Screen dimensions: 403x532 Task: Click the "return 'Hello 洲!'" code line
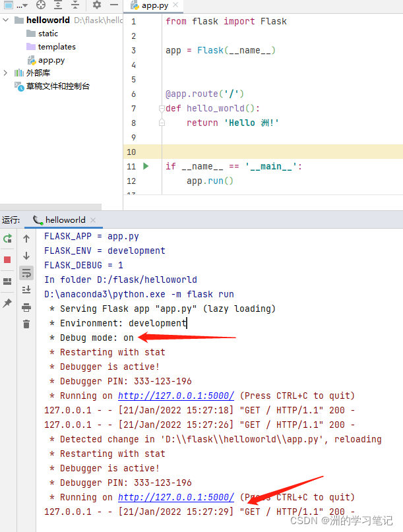click(x=233, y=123)
